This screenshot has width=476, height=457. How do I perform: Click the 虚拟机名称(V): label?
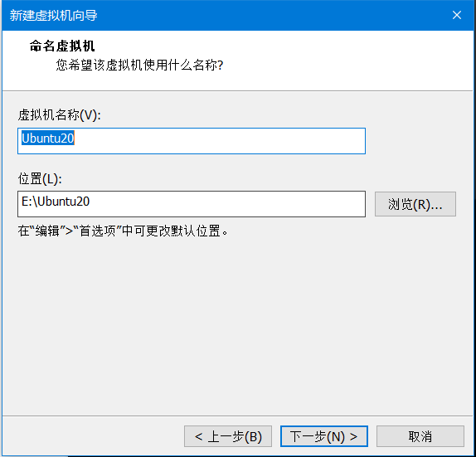pyautogui.click(x=59, y=115)
